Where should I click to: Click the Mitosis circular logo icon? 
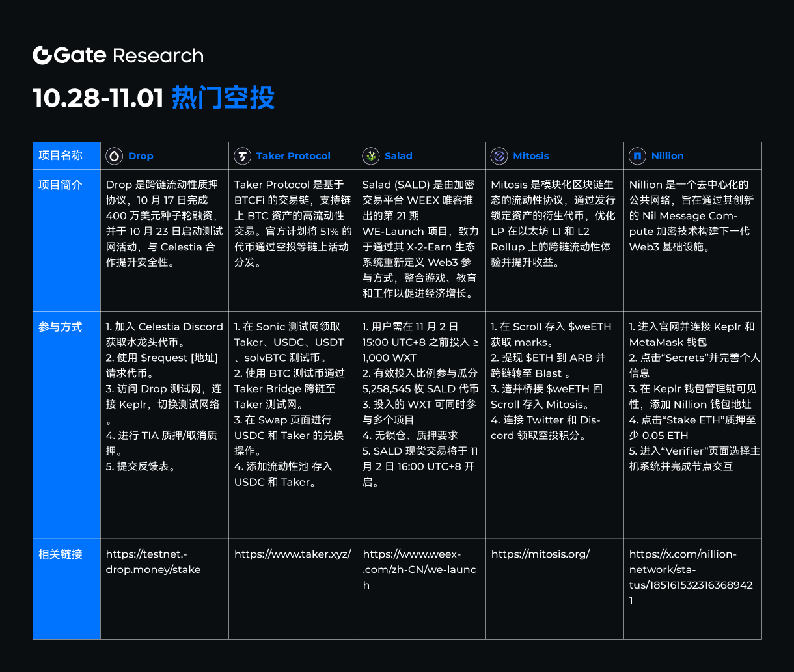coord(499,155)
